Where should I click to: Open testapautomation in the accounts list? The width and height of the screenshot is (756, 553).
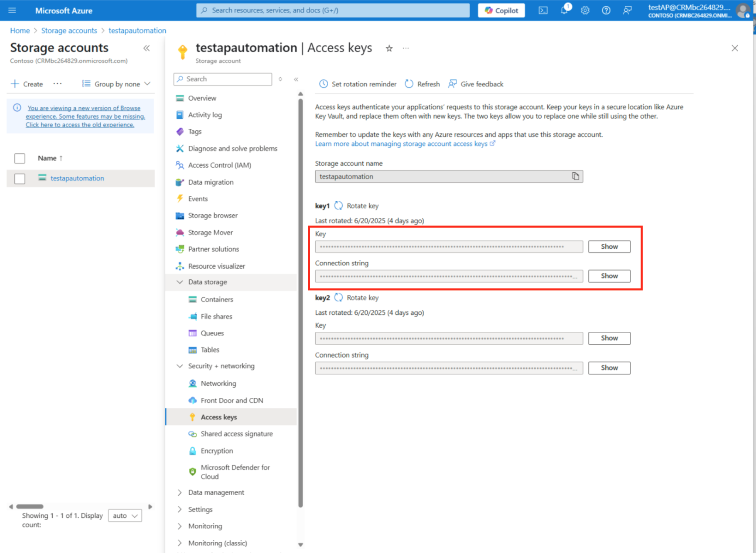pyautogui.click(x=77, y=179)
